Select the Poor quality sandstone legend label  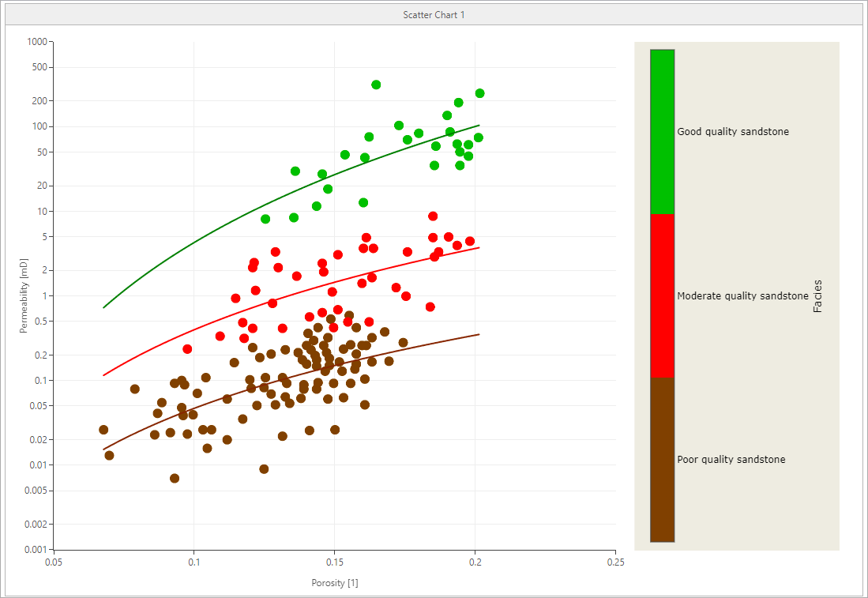(731, 460)
